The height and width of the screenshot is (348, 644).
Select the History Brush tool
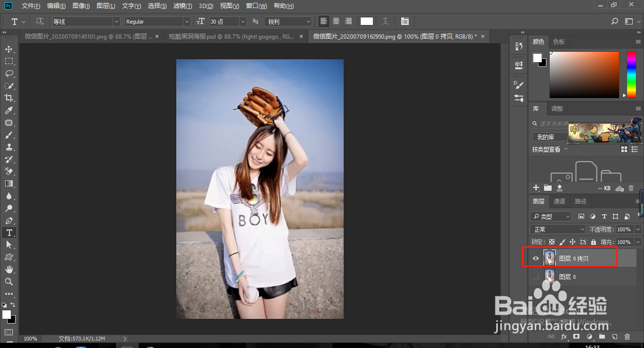coord(9,159)
